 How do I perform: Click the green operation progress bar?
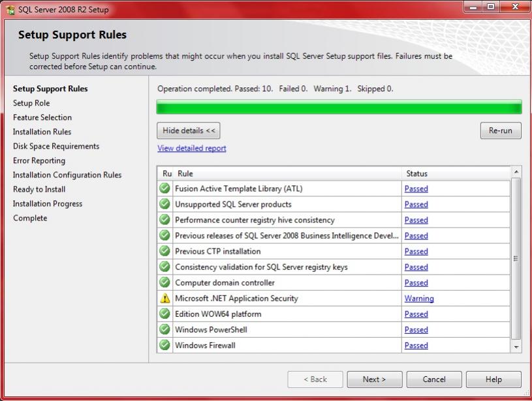tap(339, 107)
